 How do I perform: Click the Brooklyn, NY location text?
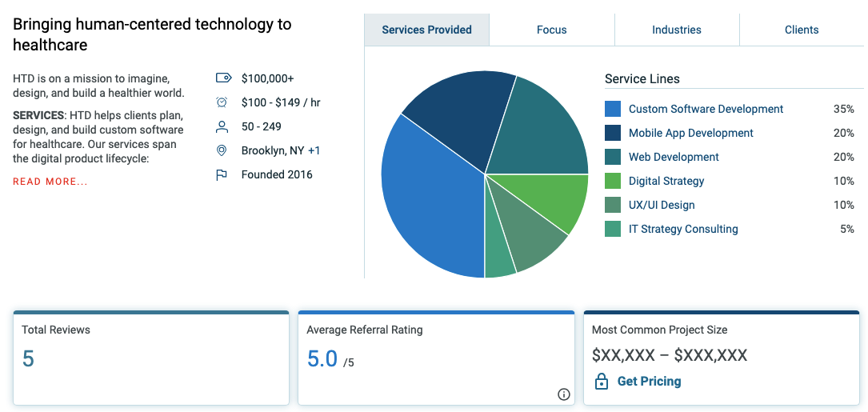273,150
